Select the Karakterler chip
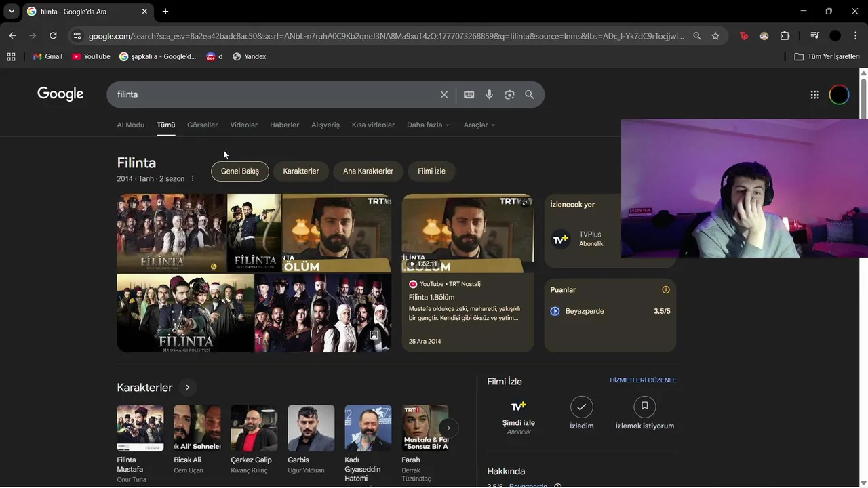 coord(300,171)
